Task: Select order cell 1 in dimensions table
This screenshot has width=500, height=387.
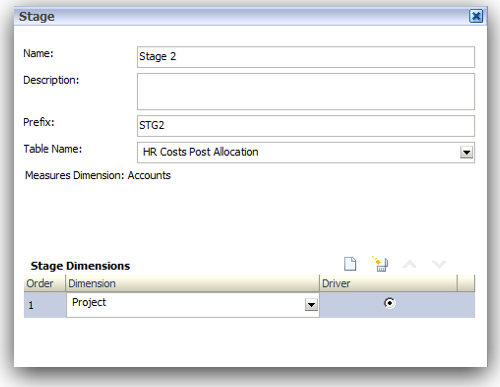Action: (45, 305)
